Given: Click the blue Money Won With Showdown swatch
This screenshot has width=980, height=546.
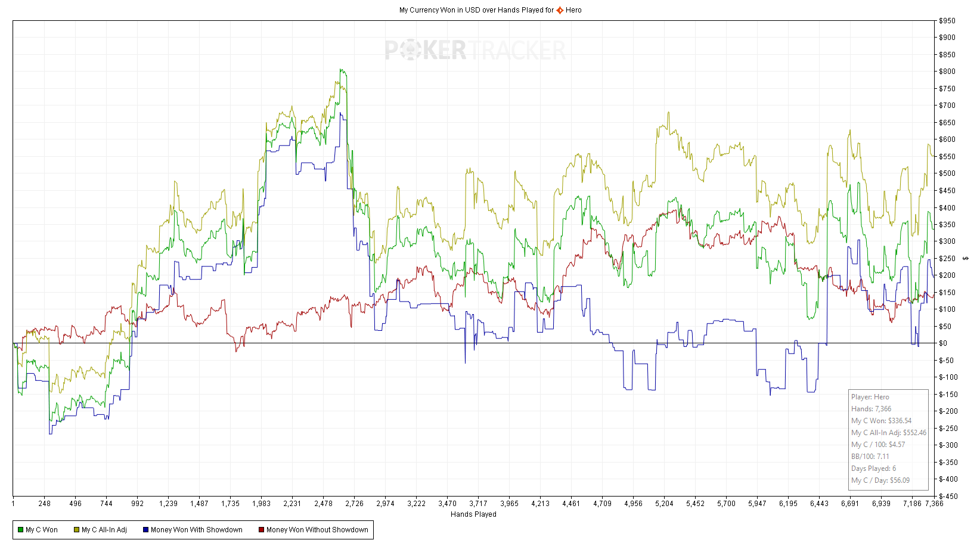Looking at the screenshot, I should [x=145, y=530].
